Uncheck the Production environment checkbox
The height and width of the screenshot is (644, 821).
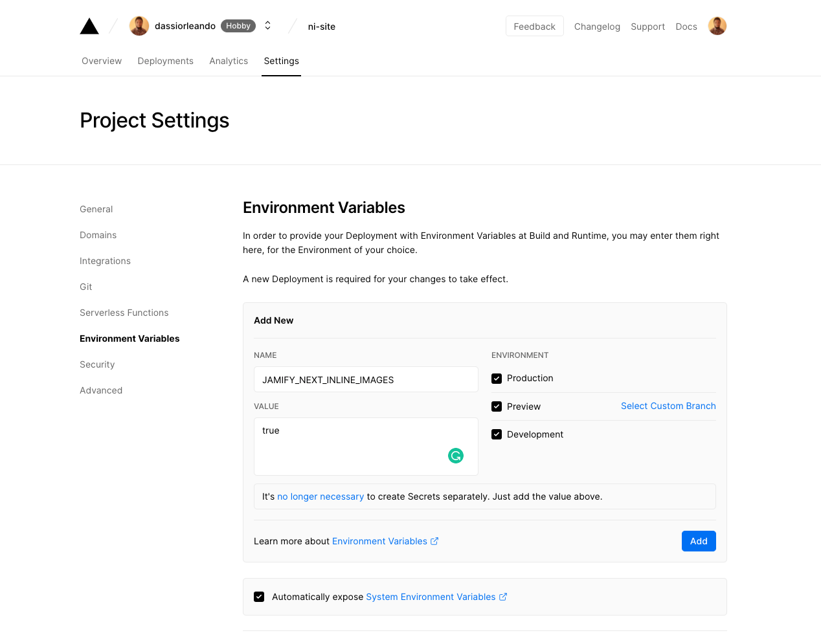tap(497, 379)
